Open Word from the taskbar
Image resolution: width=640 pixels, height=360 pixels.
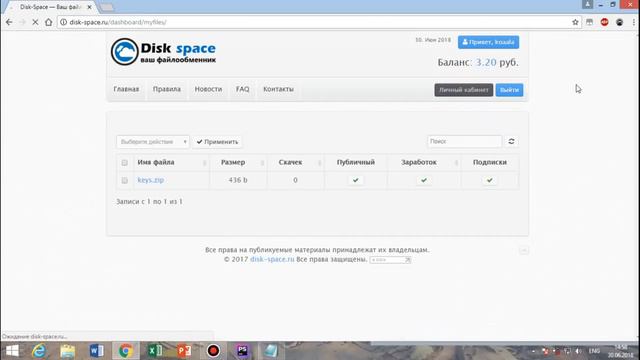coord(97,351)
